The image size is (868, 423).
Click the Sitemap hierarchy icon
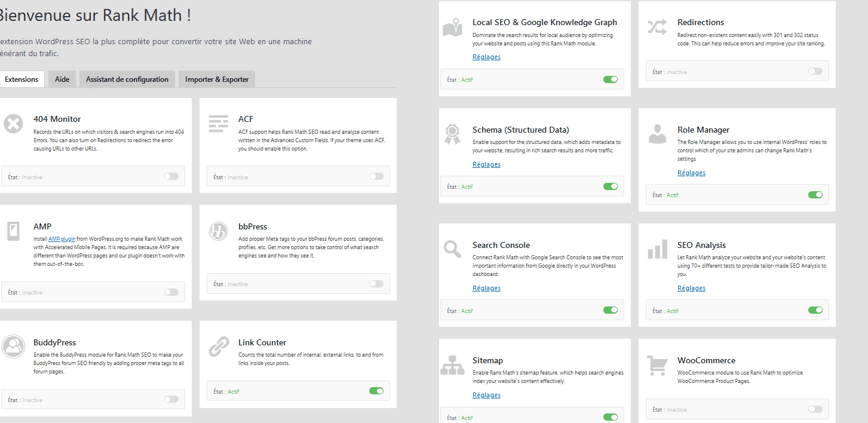coord(452,364)
